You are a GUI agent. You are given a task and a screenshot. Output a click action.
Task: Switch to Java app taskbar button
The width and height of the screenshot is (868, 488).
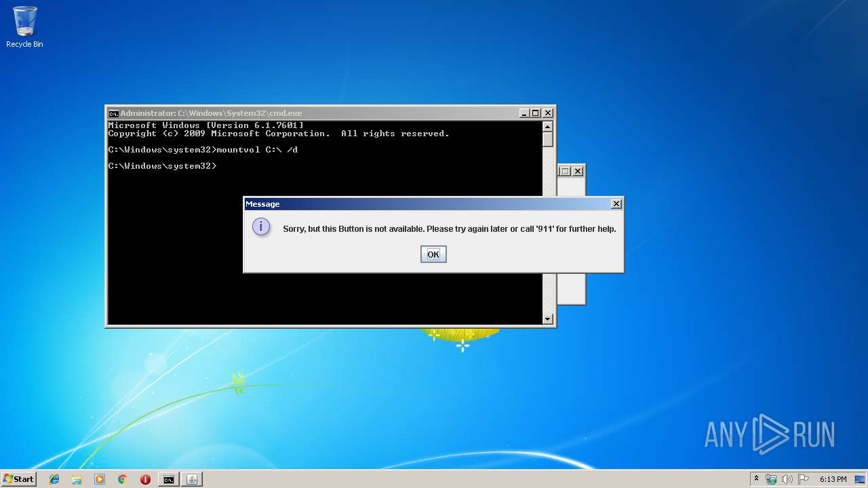coord(191,479)
